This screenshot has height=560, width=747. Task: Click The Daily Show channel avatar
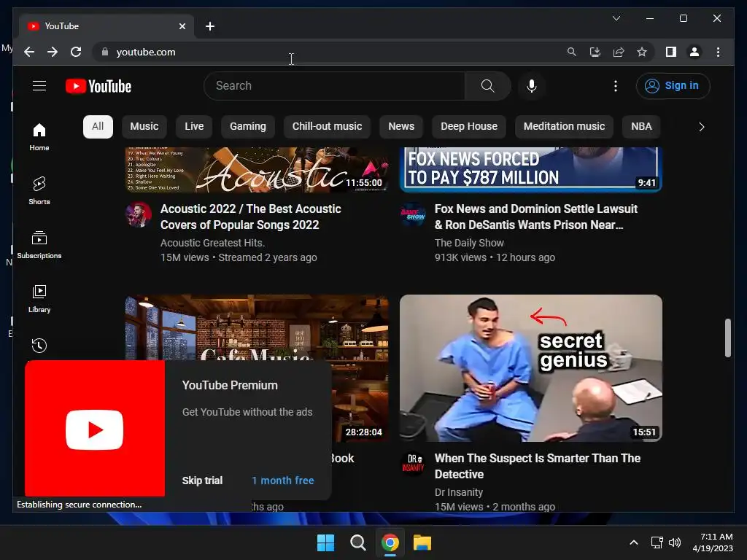413,214
